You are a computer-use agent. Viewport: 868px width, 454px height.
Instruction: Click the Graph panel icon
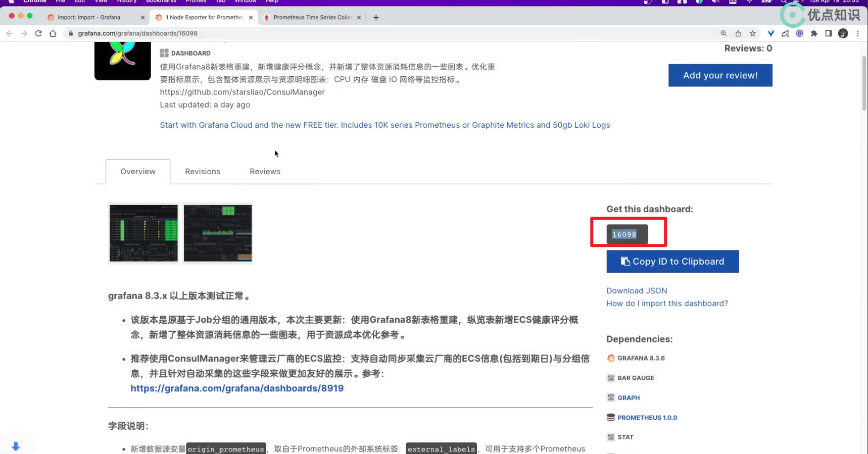611,398
